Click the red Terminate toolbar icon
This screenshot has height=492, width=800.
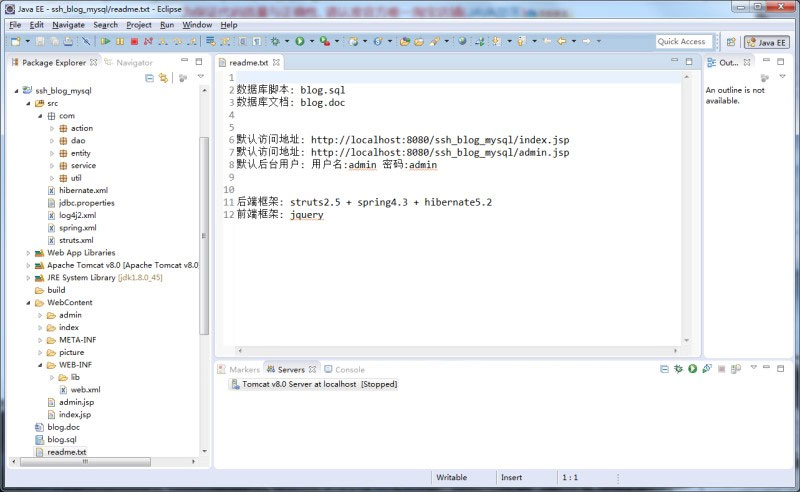point(134,41)
